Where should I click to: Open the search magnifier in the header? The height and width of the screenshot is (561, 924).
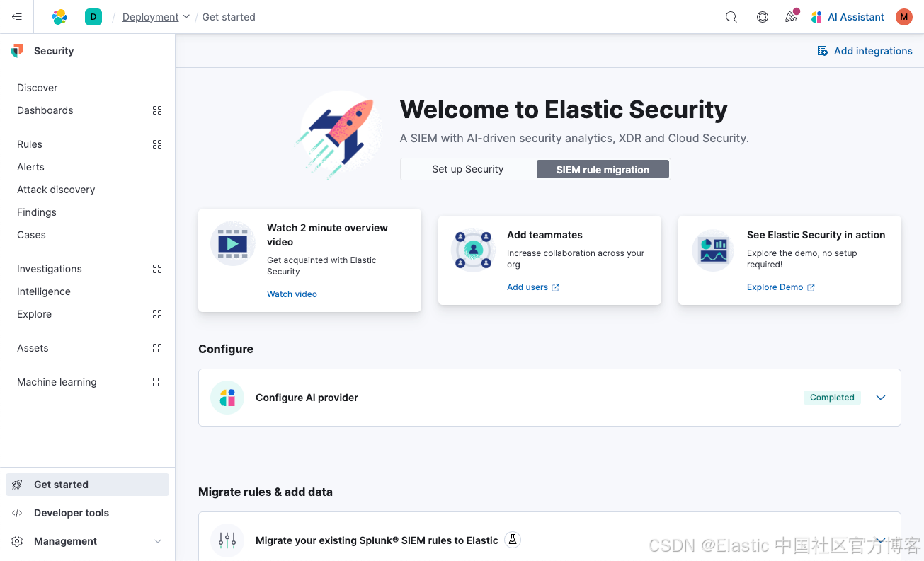[x=731, y=17]
